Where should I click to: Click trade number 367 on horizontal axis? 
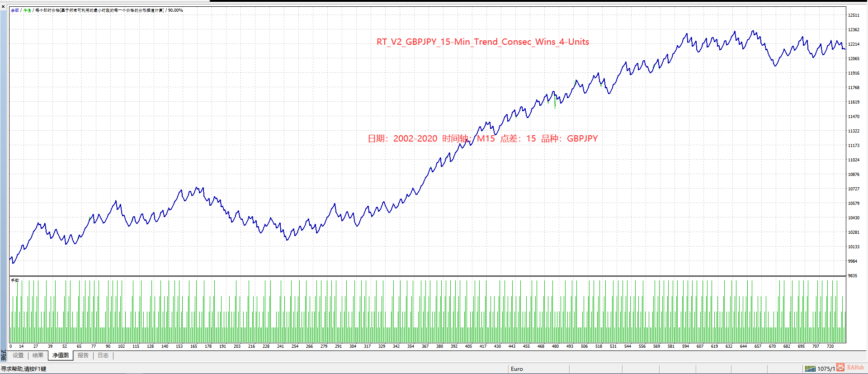(425, 346)
